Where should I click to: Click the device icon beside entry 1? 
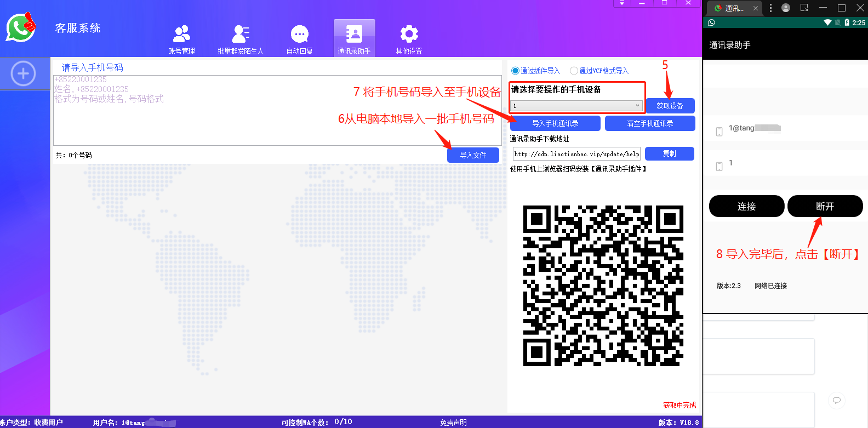[719, 166]
